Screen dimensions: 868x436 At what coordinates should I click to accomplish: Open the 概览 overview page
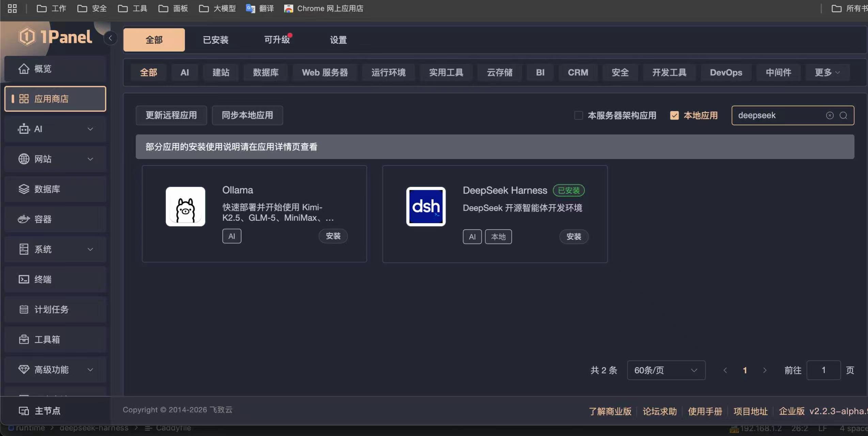coord(55,69)
